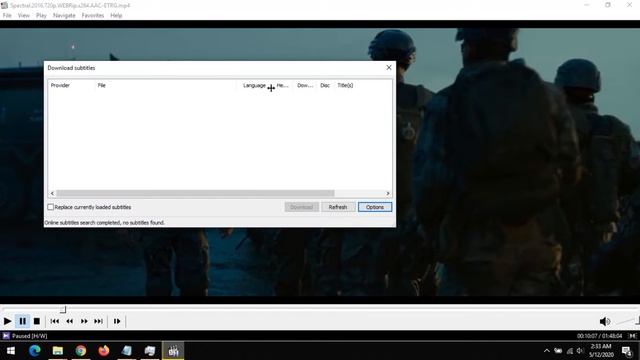
Task: Click the 'no subtitles found' status message
Action: pyautogui.click(x=104, y=223)
